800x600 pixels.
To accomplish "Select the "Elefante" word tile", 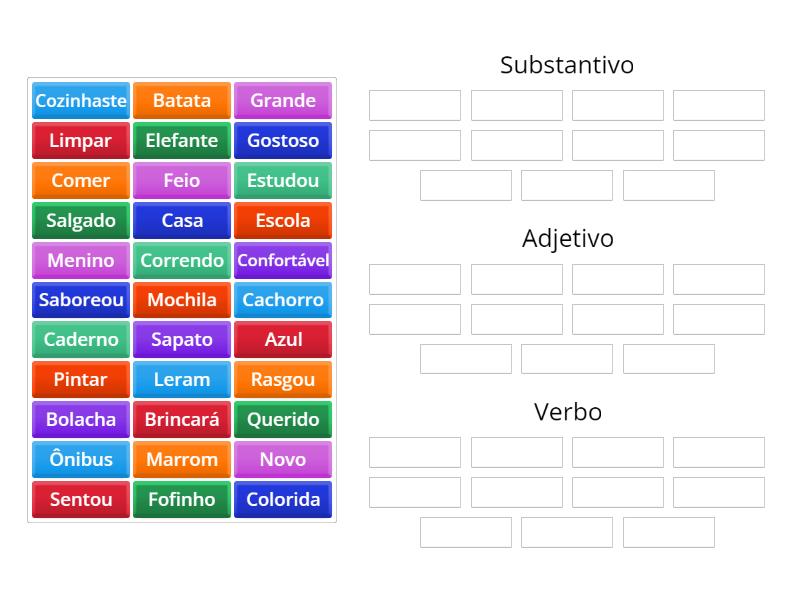I will coord(181,140).
